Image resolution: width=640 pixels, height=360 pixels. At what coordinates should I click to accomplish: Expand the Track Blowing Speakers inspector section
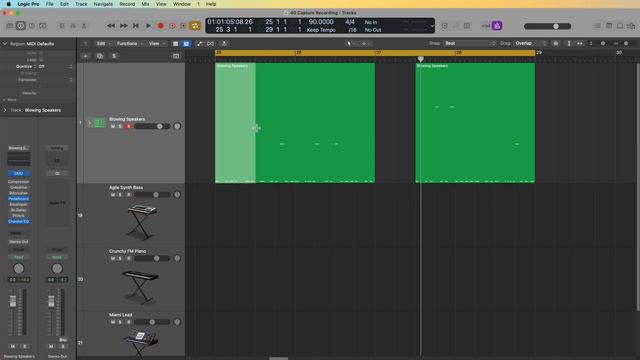[5, 110]
